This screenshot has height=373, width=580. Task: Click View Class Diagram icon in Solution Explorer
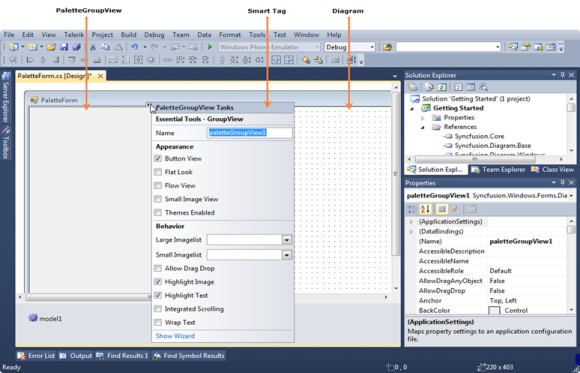pyautogui.click(x=483, y=87)
